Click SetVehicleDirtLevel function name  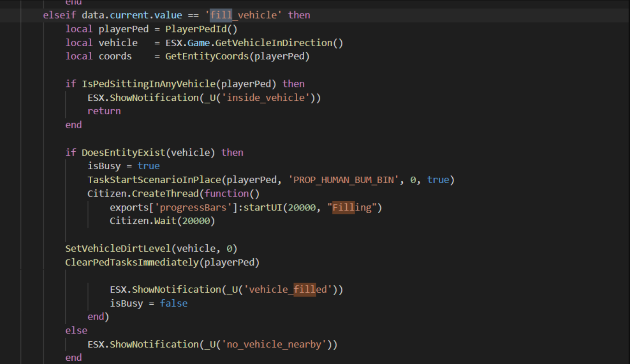click(118, 249)
